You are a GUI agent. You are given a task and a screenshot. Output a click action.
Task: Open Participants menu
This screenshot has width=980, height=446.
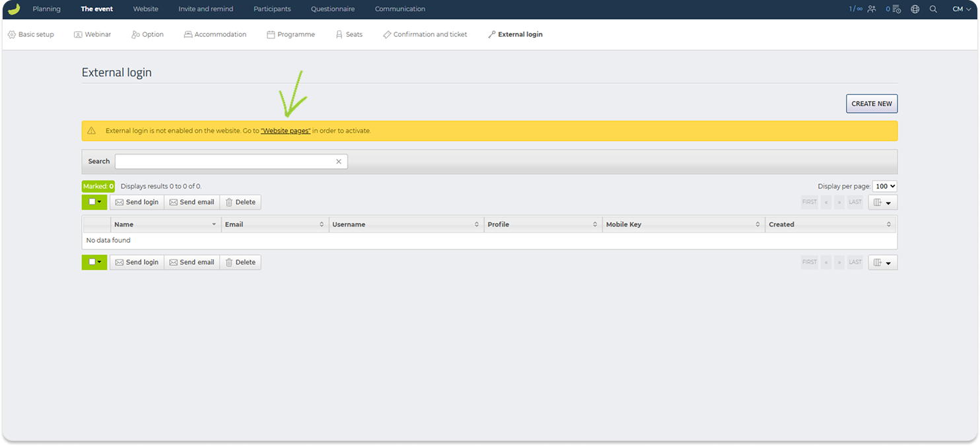[272, 9]
